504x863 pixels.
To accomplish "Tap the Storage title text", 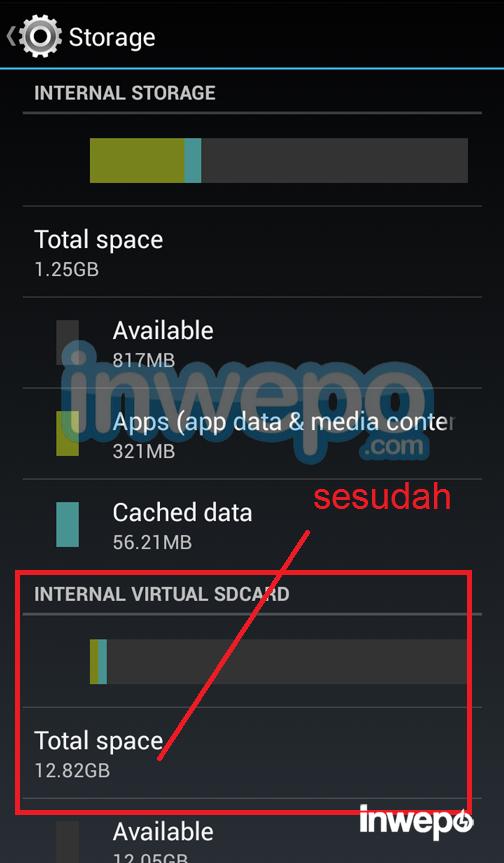I will (x=112, y=37).
